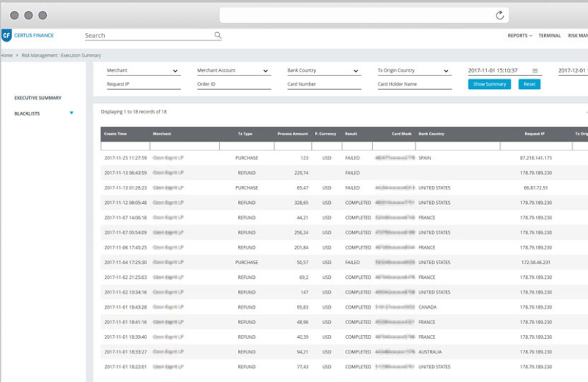The width and height of the screenshot is (588, 382).
Task: Click the SPAIN bank country cell
Action: pyautogui.click(x=425, y=158)
